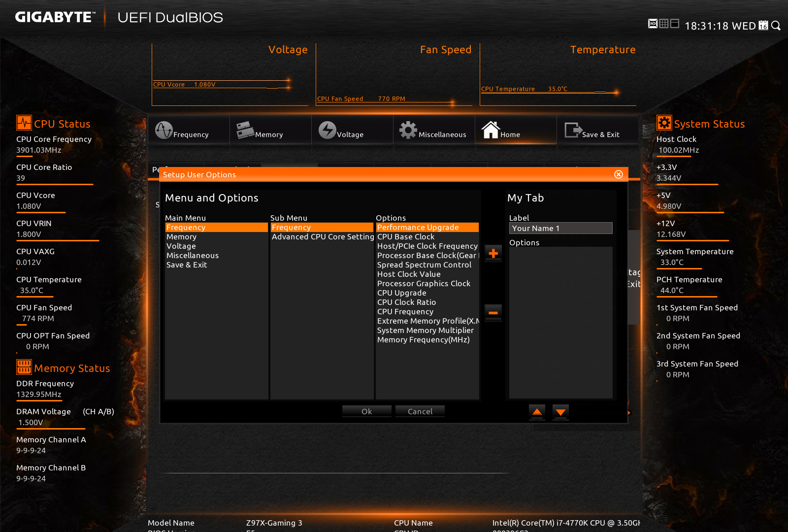The image size is (788, 532).
Task: Select Performance Upgrade option
Action: 427,228
